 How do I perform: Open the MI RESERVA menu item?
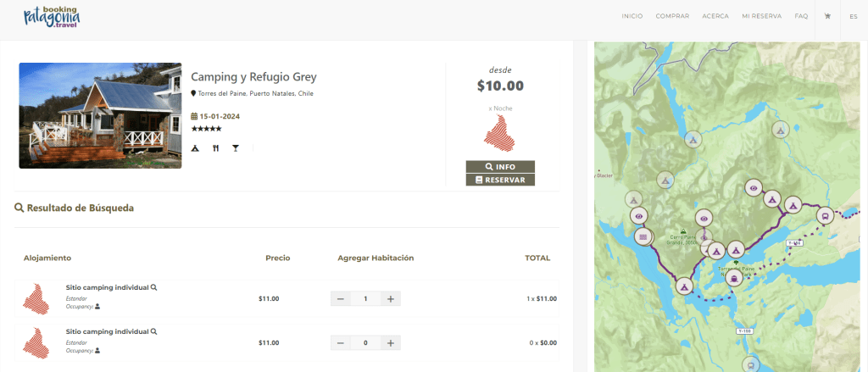click(x=761, y=16)
